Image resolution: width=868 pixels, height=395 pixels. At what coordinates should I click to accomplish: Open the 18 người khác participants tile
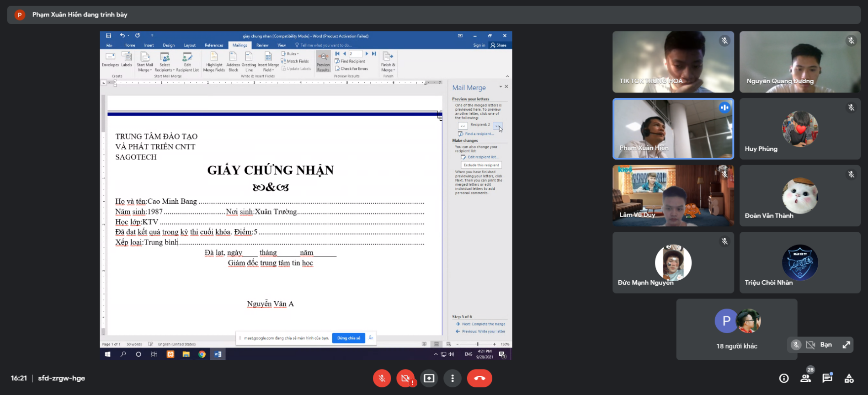pos(736,329)
